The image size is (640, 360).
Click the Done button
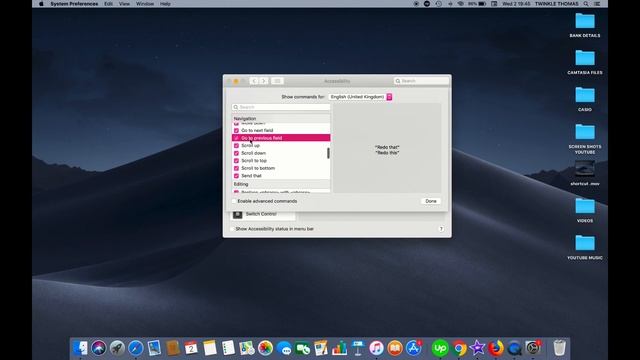coord(431,201)
